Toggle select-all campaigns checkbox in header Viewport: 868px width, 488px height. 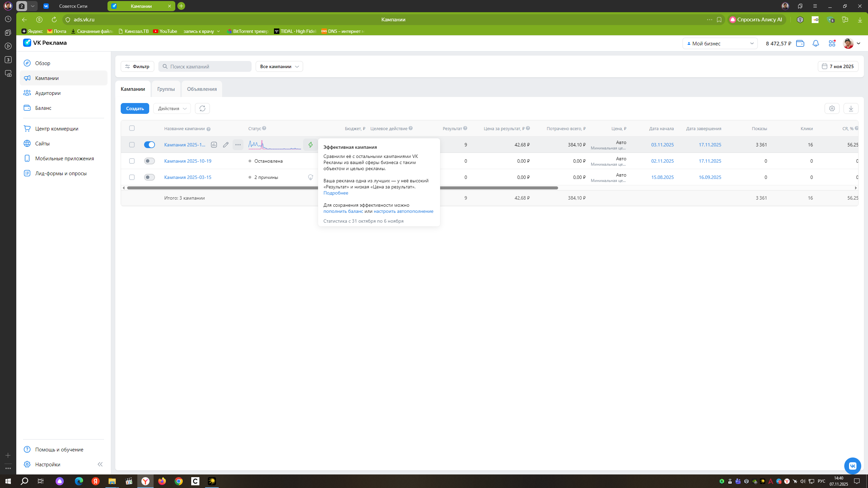(132, 128)
